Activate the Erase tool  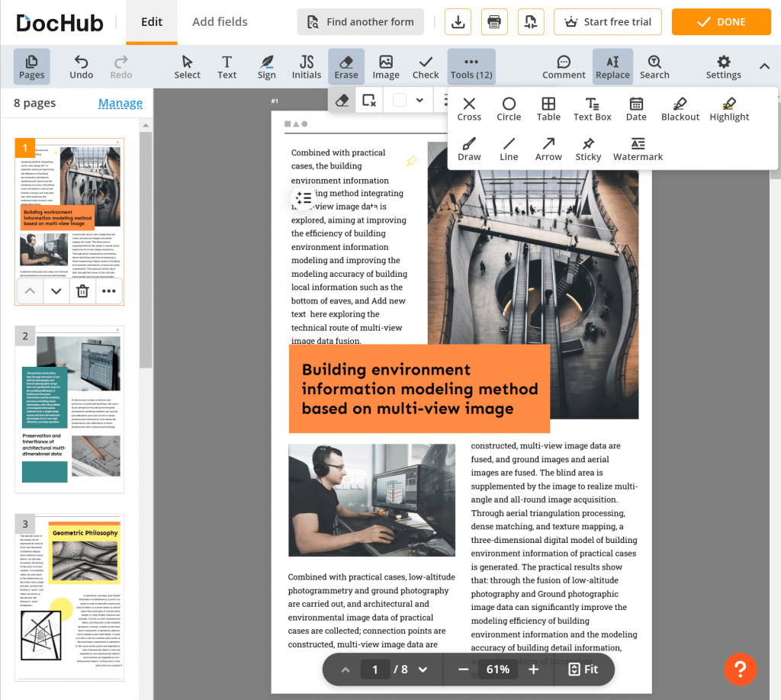click(x=346, y=66)
